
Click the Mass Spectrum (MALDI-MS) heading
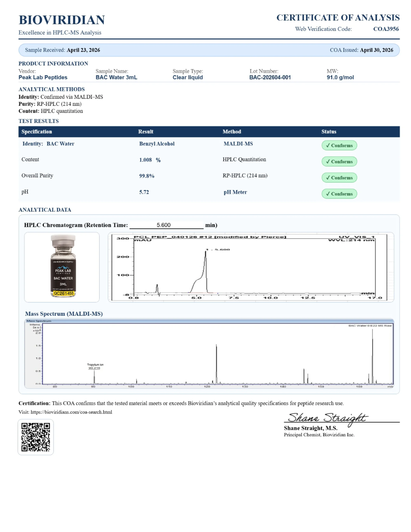64,314
